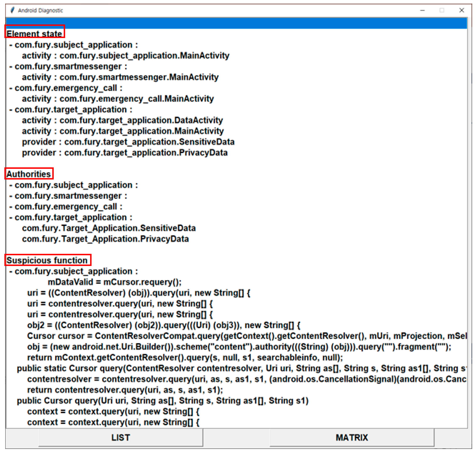Select com.fury.subject_application under Element state
Image resolution: width=476 pixels, height=453 pixels.
pos(74,45)
